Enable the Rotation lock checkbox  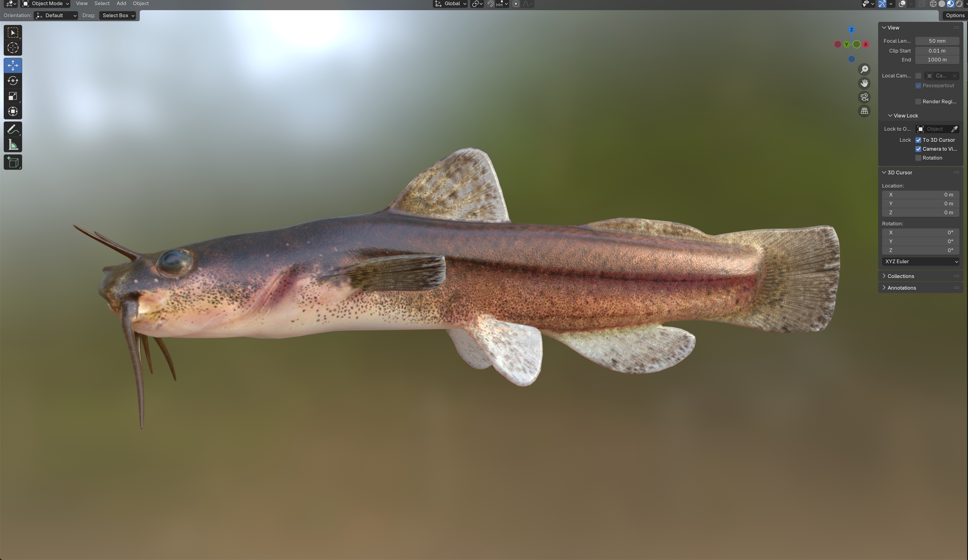[918, 158]
